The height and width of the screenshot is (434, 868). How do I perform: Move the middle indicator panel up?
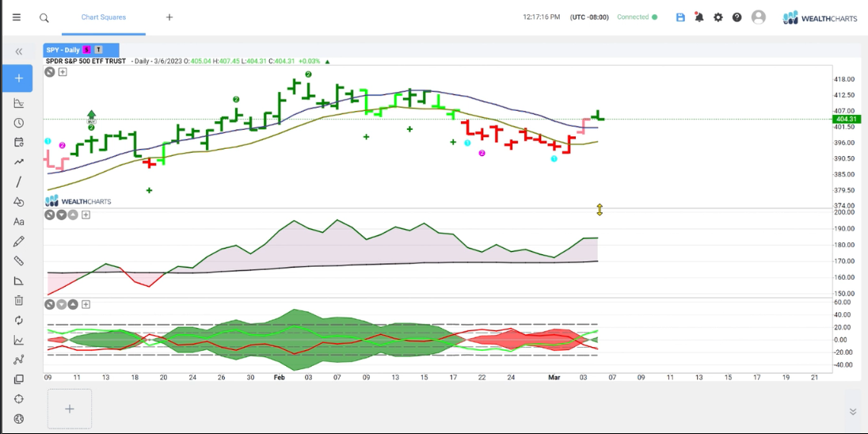coord(73,215)
